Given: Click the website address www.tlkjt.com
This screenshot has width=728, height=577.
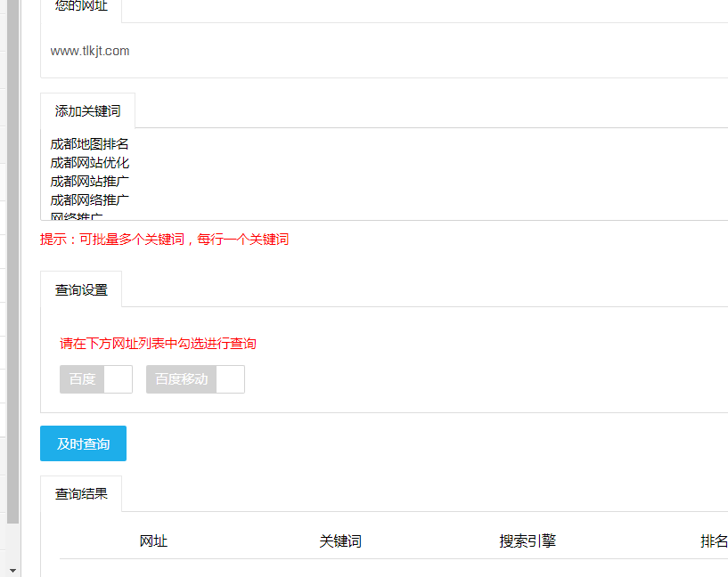Looking at the screenshot, I should click(x=89, y=51).
